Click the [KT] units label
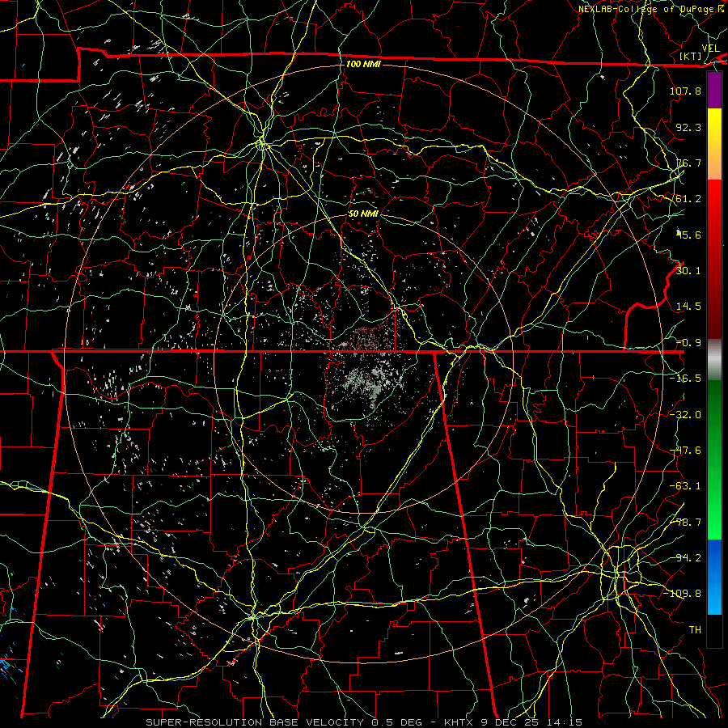The height and width of the screenshot is (728, 728). [691, 56]
